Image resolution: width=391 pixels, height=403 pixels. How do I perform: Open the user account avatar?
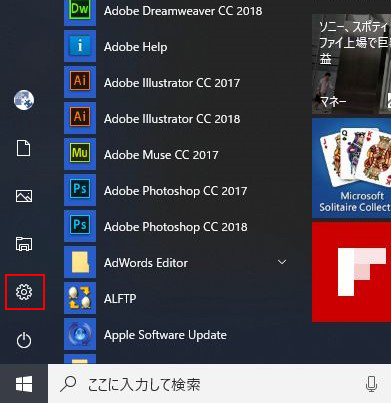24,100
